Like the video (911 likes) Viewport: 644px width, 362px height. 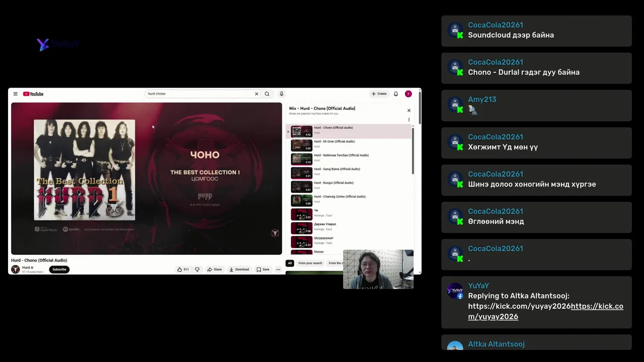pyautogui.click(x=183, y=269)
